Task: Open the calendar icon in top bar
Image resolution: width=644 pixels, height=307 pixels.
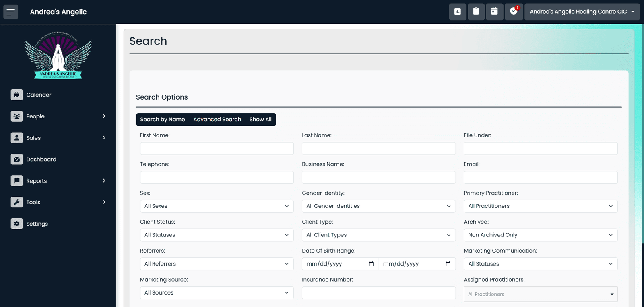Action: [494, 12]
